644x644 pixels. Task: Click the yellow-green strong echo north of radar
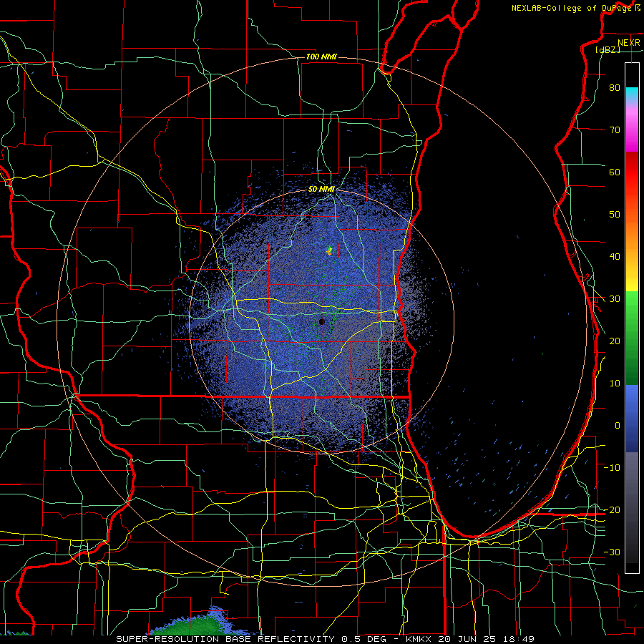coord(329,250)
